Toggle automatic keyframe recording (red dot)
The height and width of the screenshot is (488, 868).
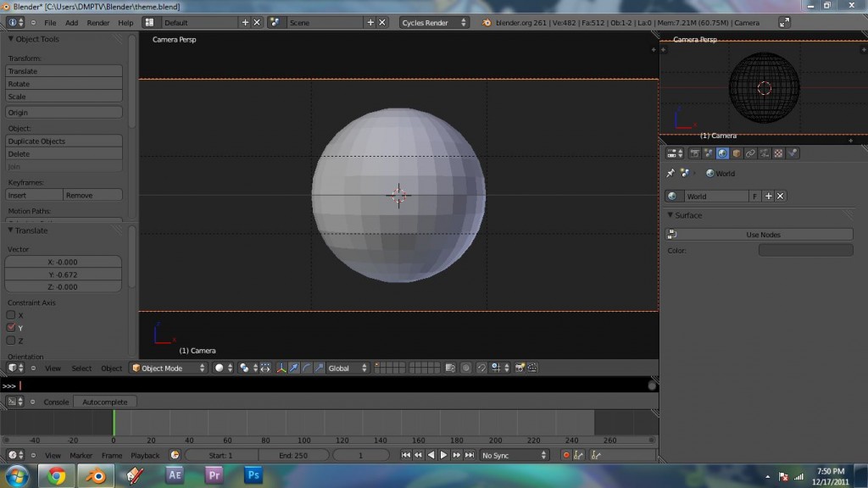566,455
